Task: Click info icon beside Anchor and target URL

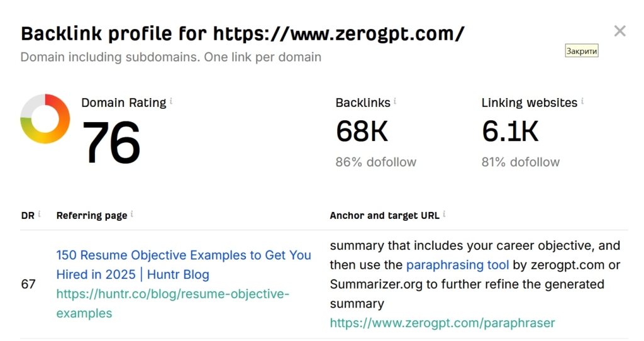Action: 444,214
